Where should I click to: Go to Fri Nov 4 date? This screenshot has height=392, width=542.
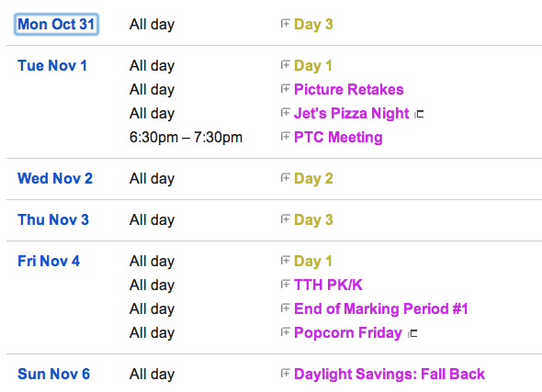(49, 261)
